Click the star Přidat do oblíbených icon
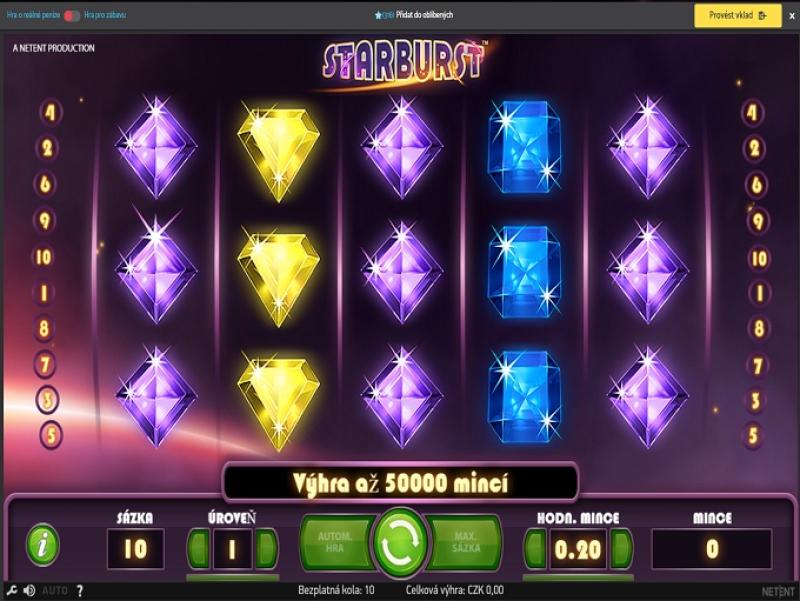The width and height of the screenshot is (800, 601). 378,15
